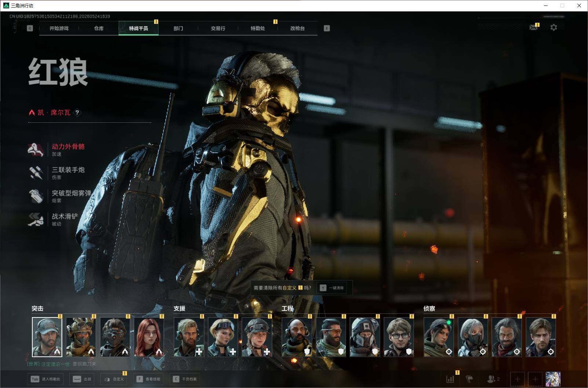
Task: Invite a teammate via the right empty slot
Action: tap(535, 379)
